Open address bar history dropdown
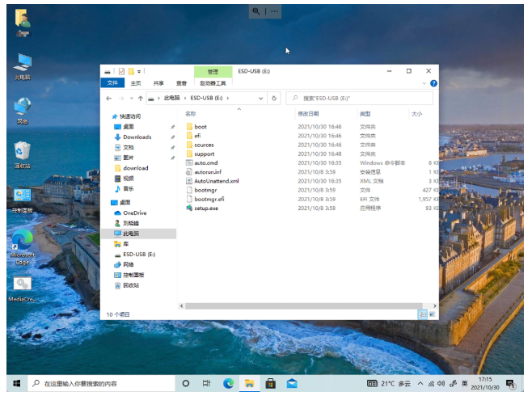Screen dimensions: 532x396 [x=260, y=99]
